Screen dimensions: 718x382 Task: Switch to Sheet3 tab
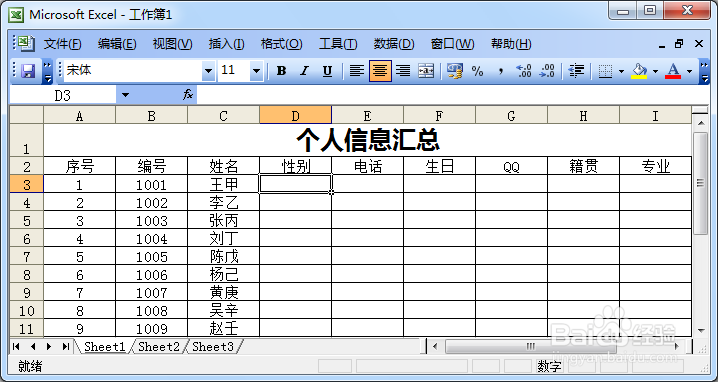[213, 347]
